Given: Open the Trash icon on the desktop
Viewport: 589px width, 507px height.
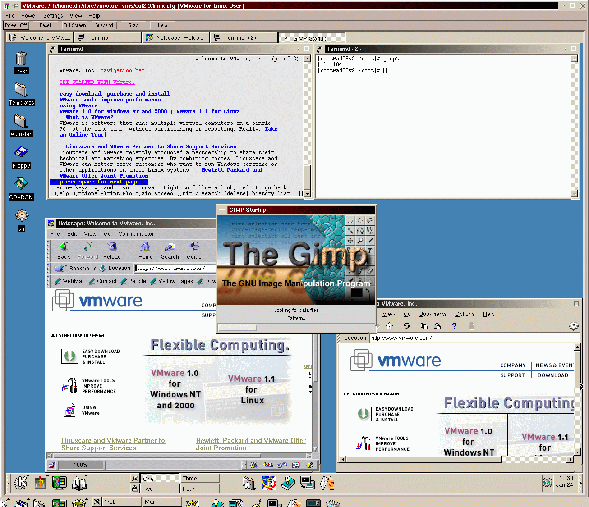Looking at the screenshot, I should 21,59.
